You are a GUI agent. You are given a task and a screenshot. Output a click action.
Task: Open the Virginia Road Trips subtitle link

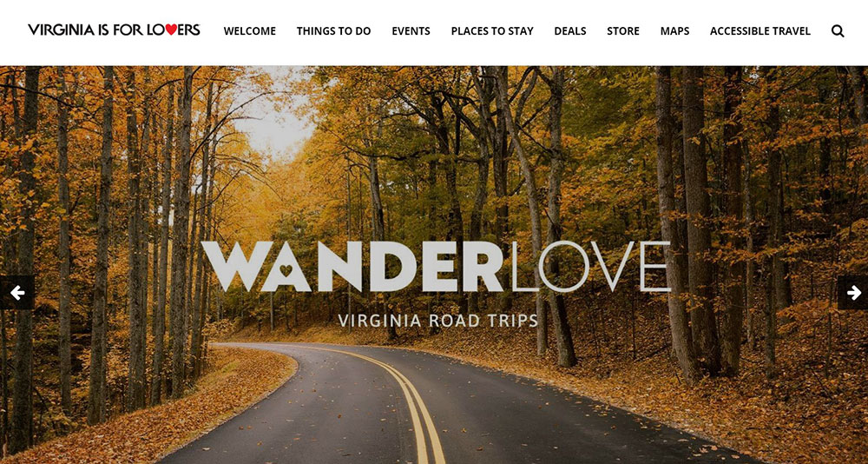coord(437,321)
